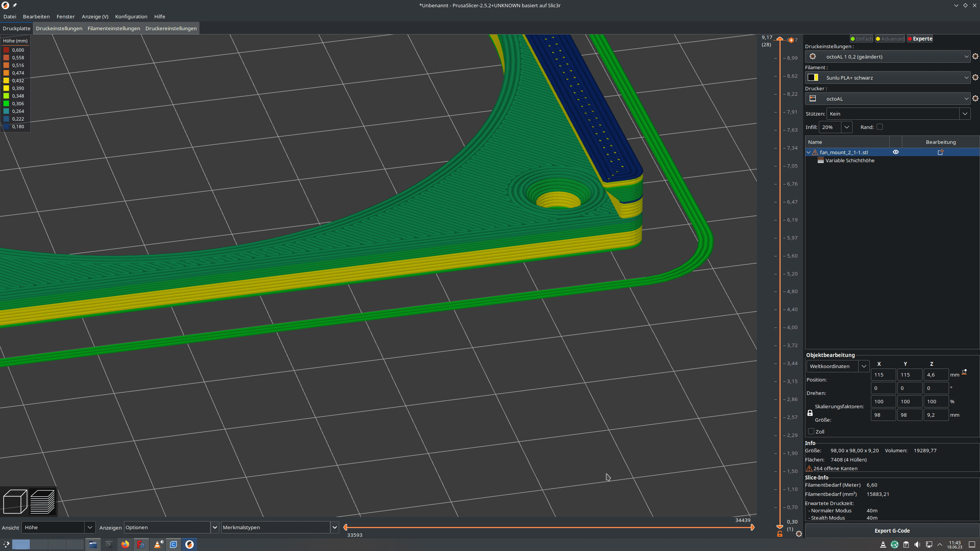This screenshot has width=980, height=551.
Task: Click the edit icon for fan_mount_2_1-1.stl
Action: pos(940,152)
